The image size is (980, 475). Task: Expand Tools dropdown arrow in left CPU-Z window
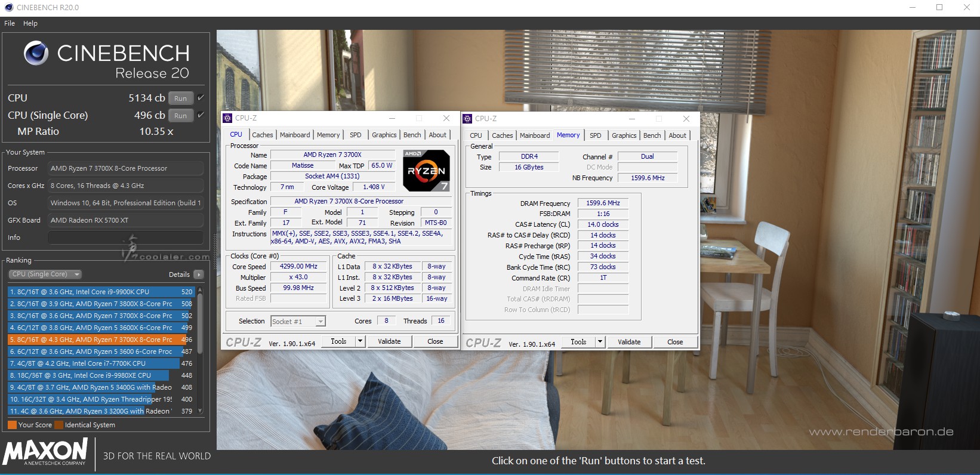(360, 341)
